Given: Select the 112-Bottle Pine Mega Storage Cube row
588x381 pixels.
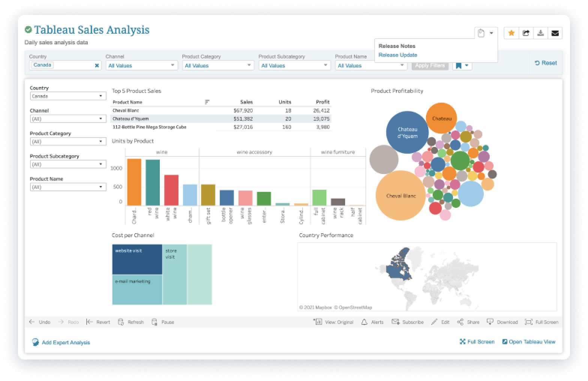Looking at the screenshot, I should (x=149, y=127).
